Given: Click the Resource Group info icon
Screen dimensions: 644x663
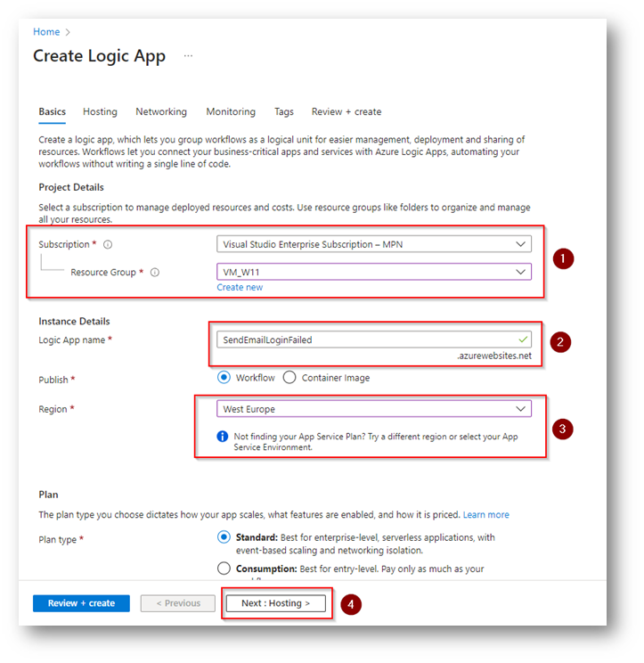Looking at the screenshot, I should [x=155, y=272].
